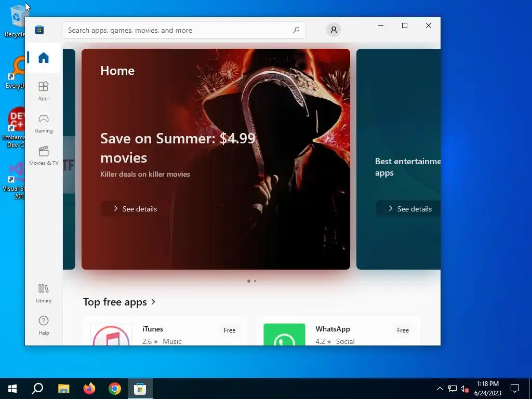532x399 pixels.
Task: See details for Best entertainment apps
Action: tap(408, 209)
